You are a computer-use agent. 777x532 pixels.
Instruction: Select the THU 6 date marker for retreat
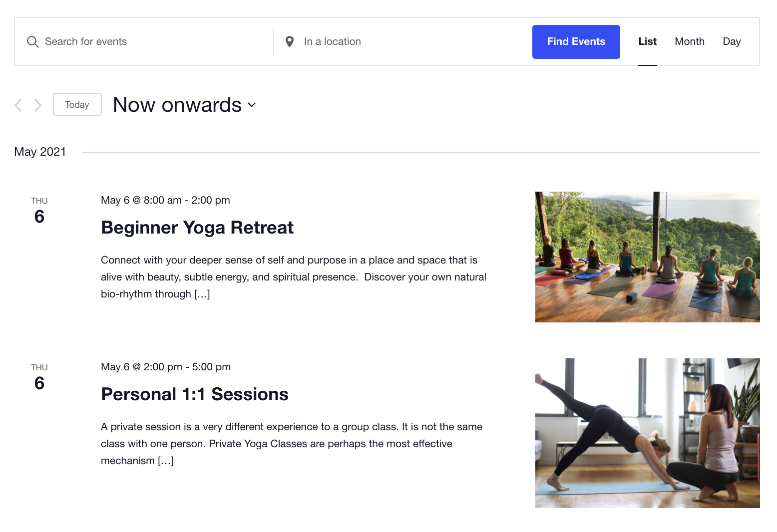click(x=39, y=210)
